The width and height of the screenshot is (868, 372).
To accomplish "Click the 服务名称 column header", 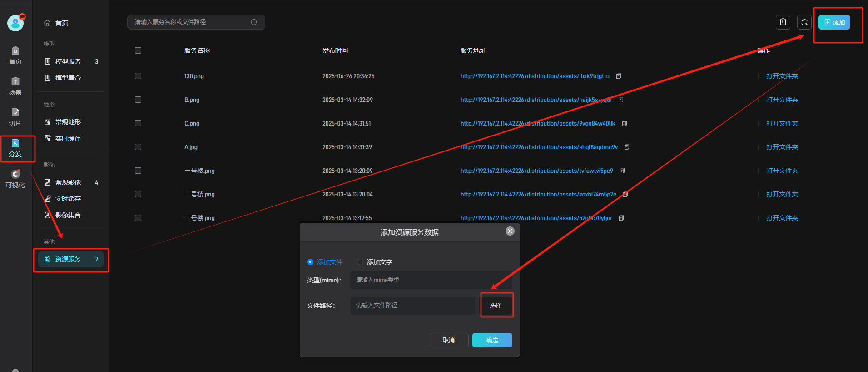I will point(197,50).
